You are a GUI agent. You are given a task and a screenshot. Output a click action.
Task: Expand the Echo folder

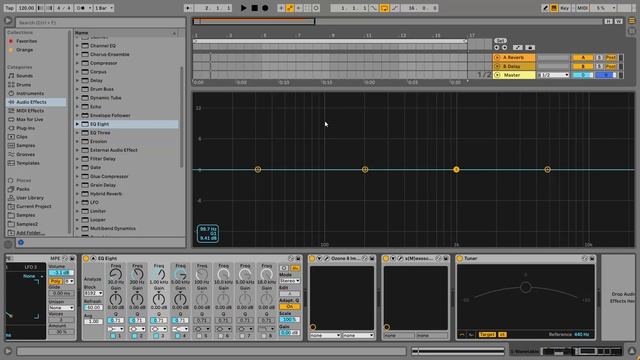pos(77,107)
